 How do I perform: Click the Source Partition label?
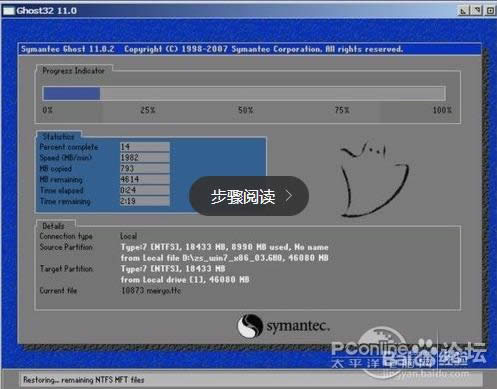point(66,247)
